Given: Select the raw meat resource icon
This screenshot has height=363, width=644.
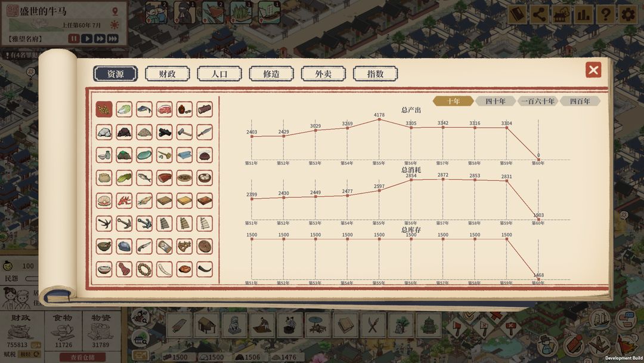Looking at the screenshot, I should (x=165, y=109).
